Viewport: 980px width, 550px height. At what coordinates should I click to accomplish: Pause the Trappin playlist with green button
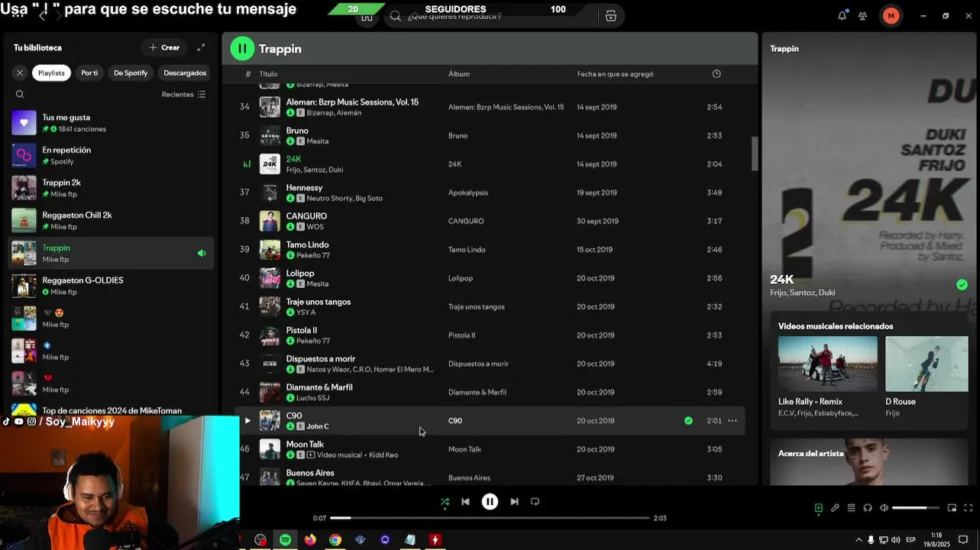click(242, 49)
